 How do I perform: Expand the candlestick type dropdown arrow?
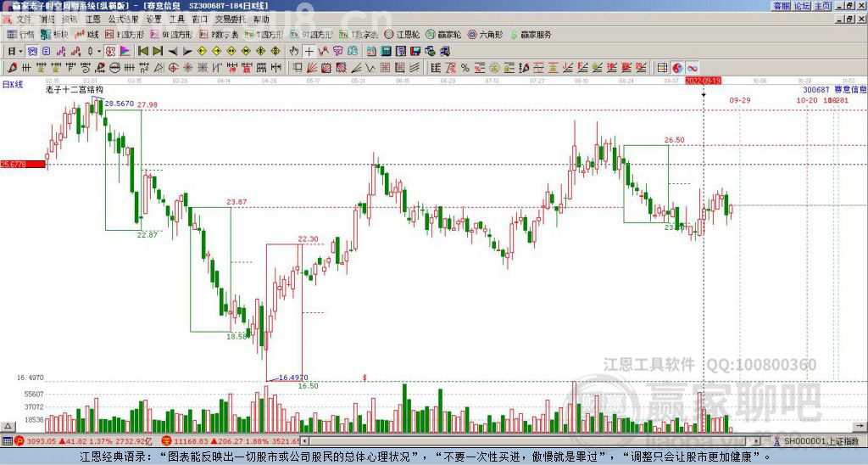point(99,52)
